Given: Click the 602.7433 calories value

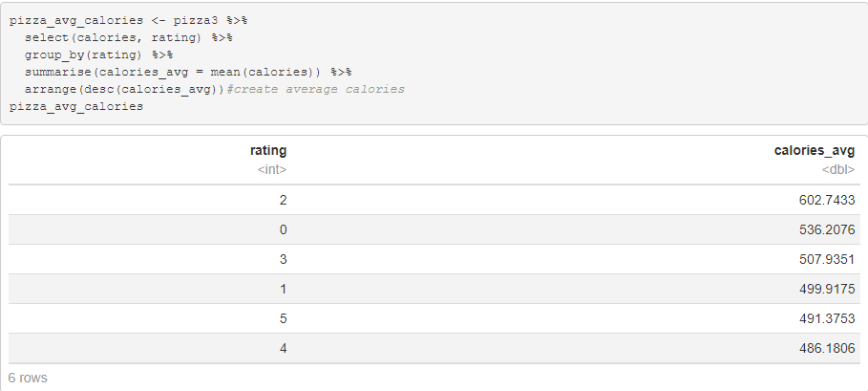Looking at the screenshot, I should (828, 200).
